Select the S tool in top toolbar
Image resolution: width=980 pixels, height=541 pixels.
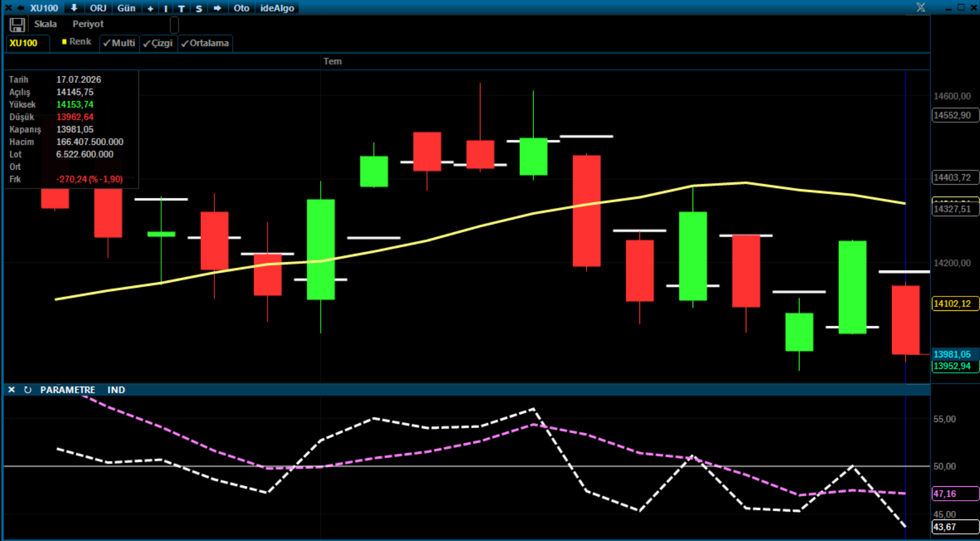[199, 8]
